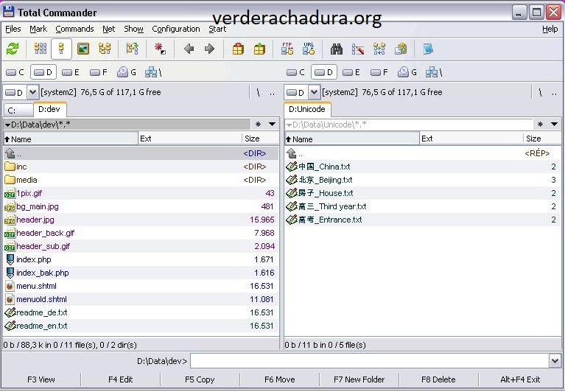The width and height of the screenshot is (565, 392).
Task: Open right panel directory history arrow
Action: pos(554,125)
